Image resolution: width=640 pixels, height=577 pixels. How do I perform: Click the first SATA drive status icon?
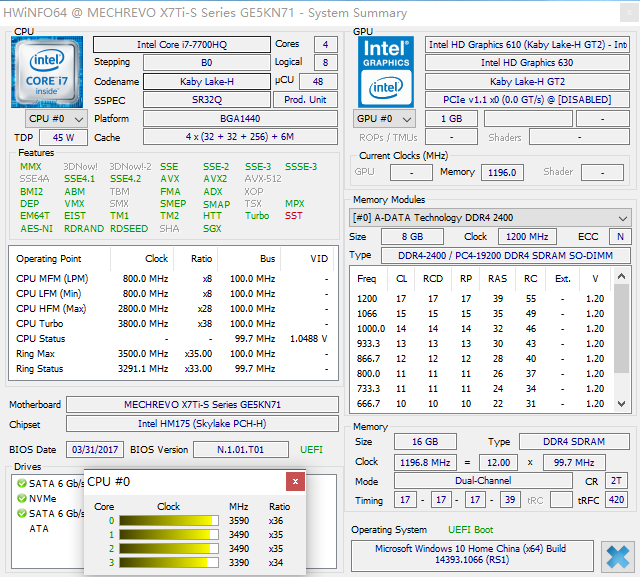coord(21,483)
